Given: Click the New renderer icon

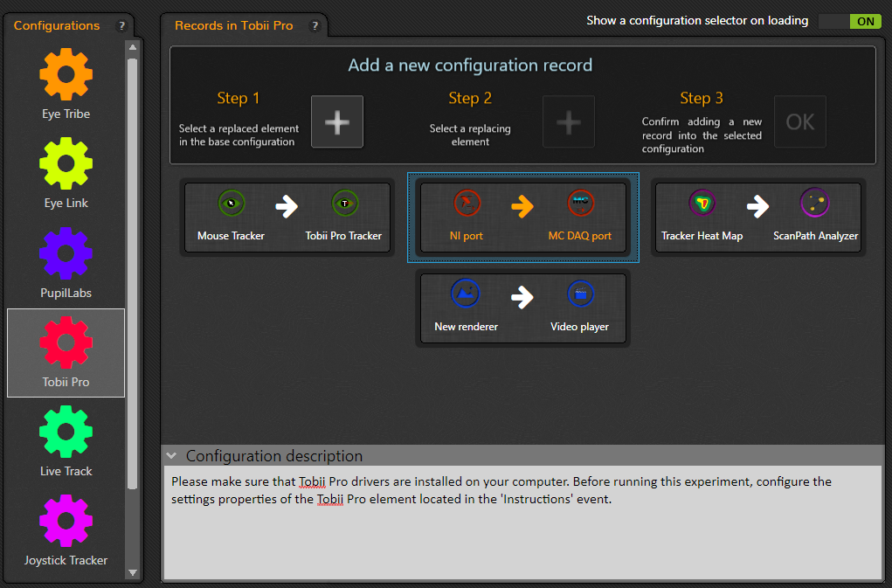Looking at the screenshot, I should pyautogui.click(x=466, y=294).
